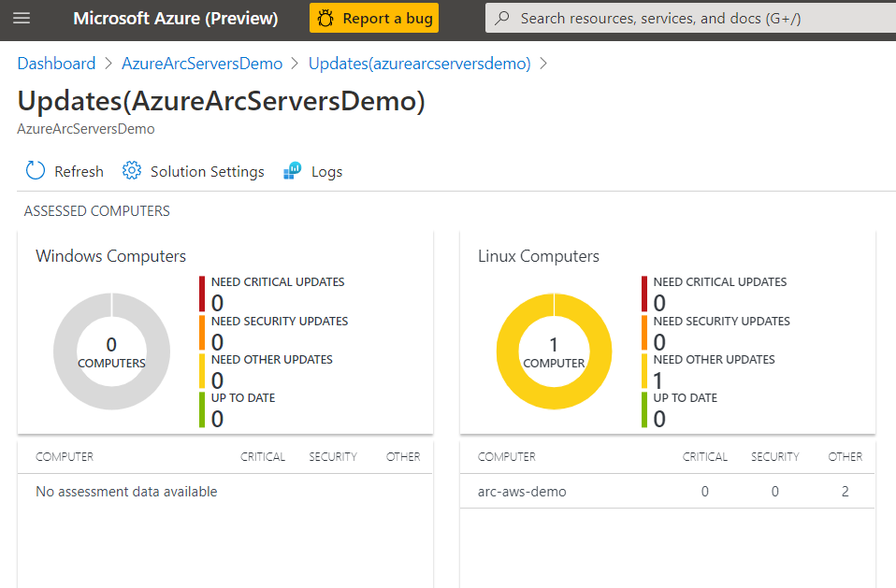The image size is (896, 588).
Task: Click the Windows table COMPUTER column header
Action: pyautogui.click(x=65, y=457)
